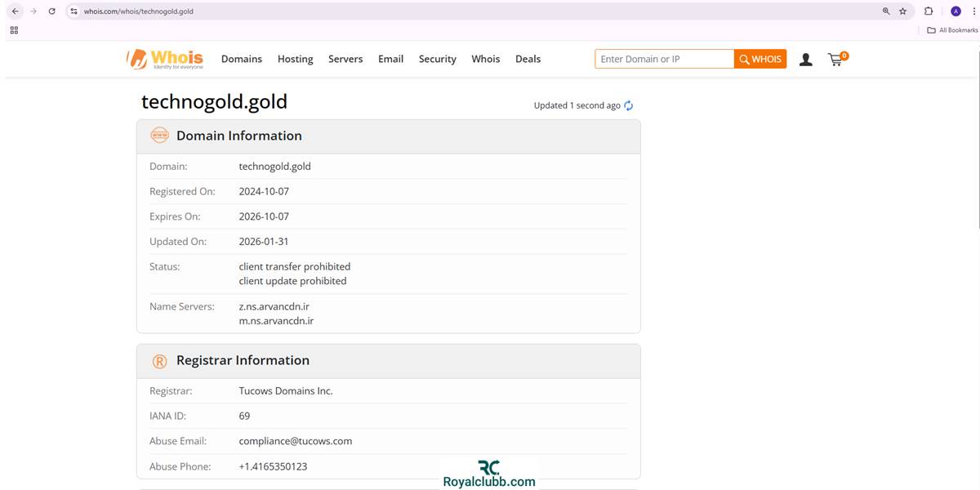The width and height of the screenshot is (980, 490).
Task: Open the Deals menu item
Action: point(528,59)
